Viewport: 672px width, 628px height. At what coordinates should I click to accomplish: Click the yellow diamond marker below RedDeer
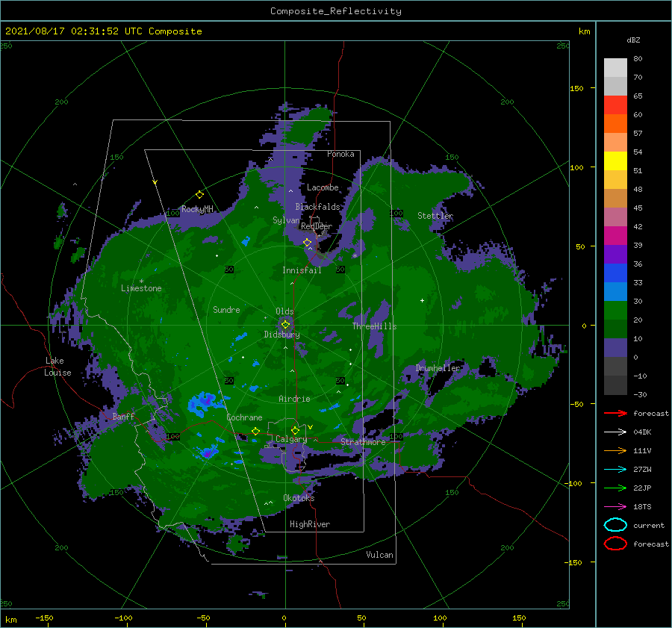click(307, 243)
